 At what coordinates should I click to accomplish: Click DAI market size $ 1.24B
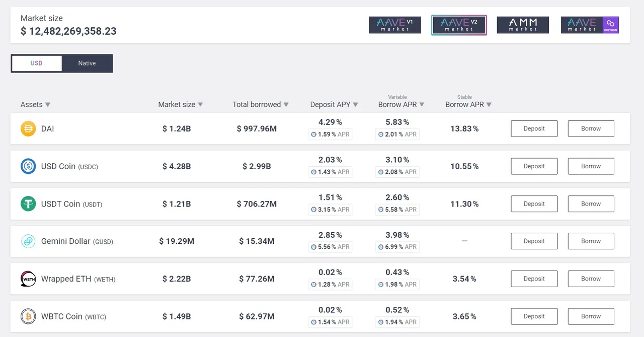177,129
